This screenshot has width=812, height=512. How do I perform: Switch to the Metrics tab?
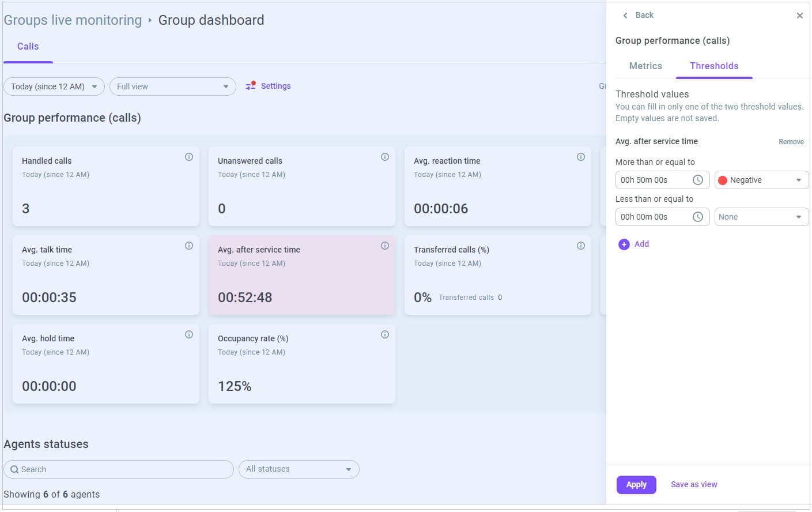coord(645,66)
